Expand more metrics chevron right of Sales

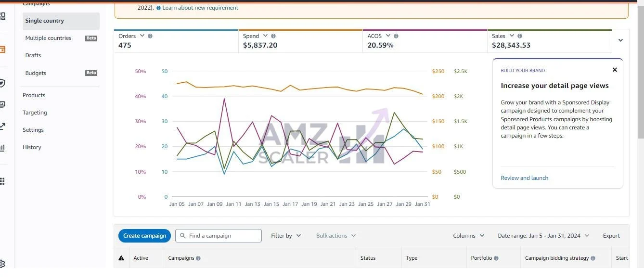coord(620,40)
